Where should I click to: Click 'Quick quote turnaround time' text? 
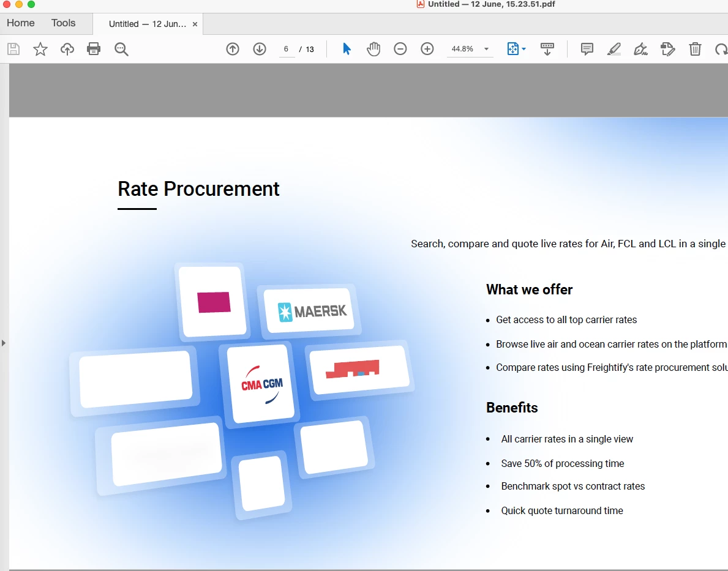click(x=562, y=510)
